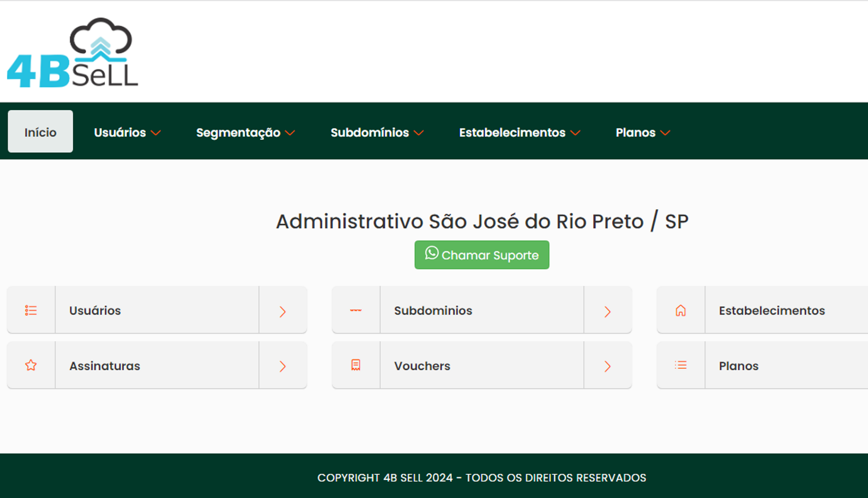Open the Subdominios card link

(482, 310)
